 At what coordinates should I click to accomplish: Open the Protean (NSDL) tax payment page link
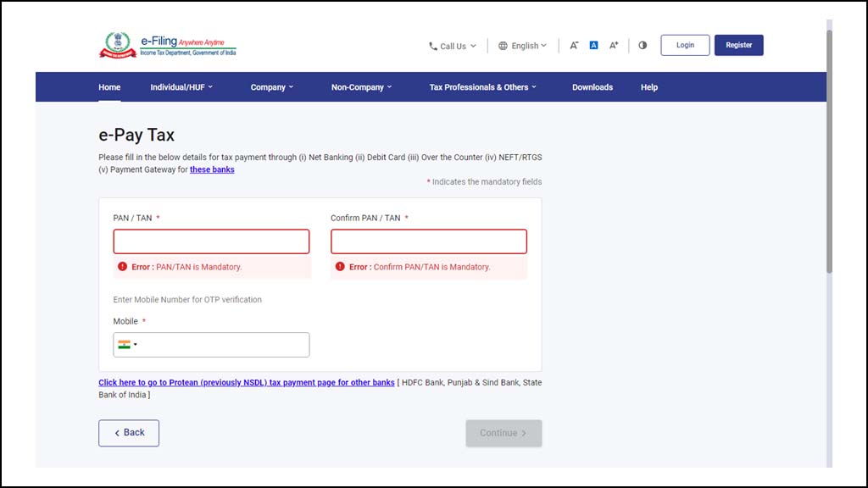(247, 383)
